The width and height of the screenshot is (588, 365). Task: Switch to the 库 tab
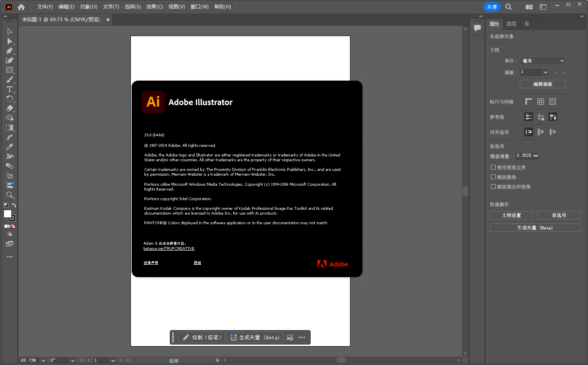pyautogui.click(x=527, y=24)
